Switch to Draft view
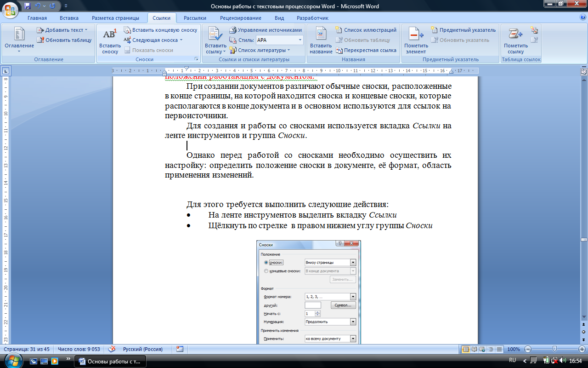 [x=499, y=349]
